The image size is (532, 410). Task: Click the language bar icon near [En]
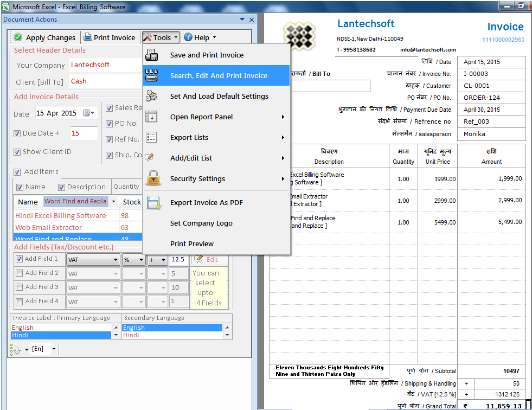point(16,350)
